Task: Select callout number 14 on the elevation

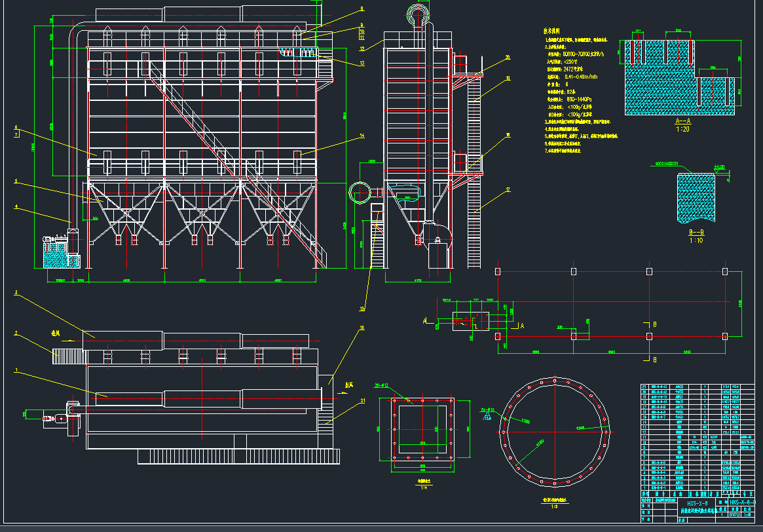Action: [x=361, y=137]
